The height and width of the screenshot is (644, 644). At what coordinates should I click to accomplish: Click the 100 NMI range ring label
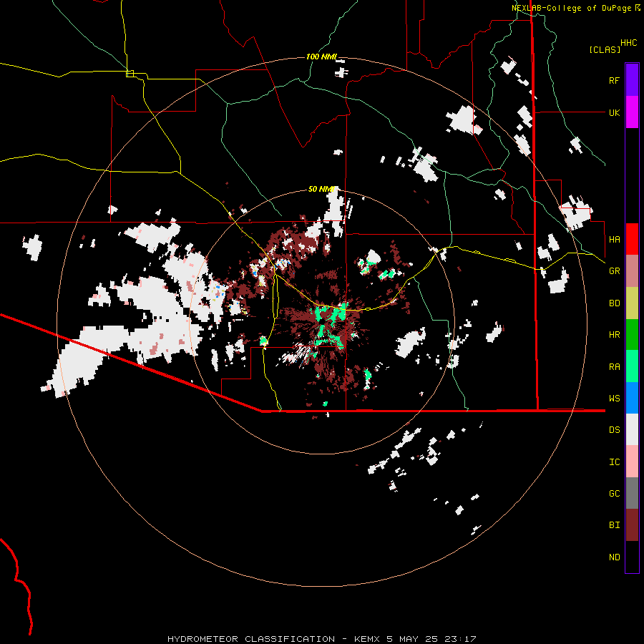tap(321, 57)
